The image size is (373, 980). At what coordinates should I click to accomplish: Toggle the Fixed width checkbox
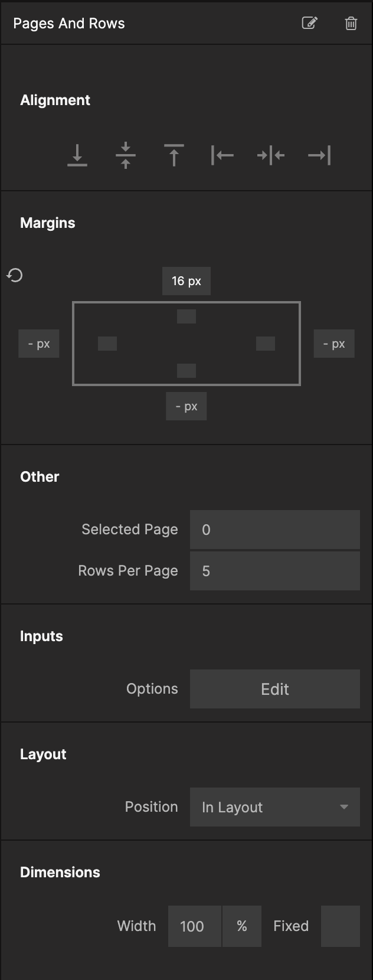(x=341, y=926)
